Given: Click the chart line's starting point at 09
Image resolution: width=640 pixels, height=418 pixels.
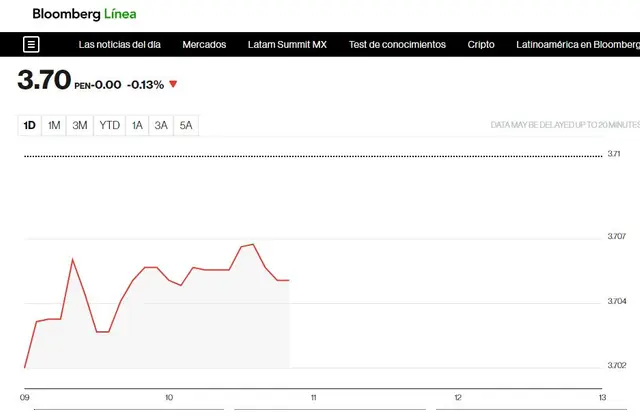Looking at the screenshot, I should (x=25, y=367).
